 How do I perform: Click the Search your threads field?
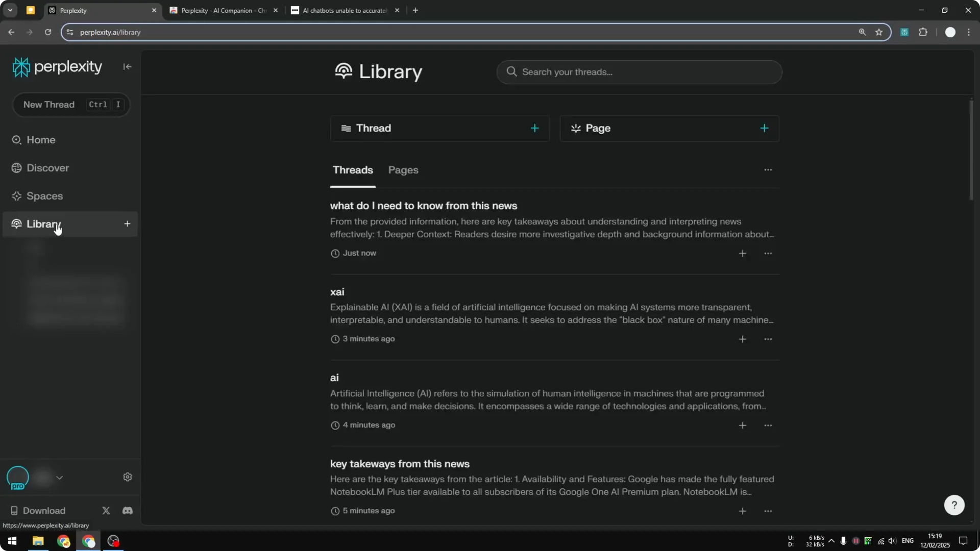pos(639,72)
